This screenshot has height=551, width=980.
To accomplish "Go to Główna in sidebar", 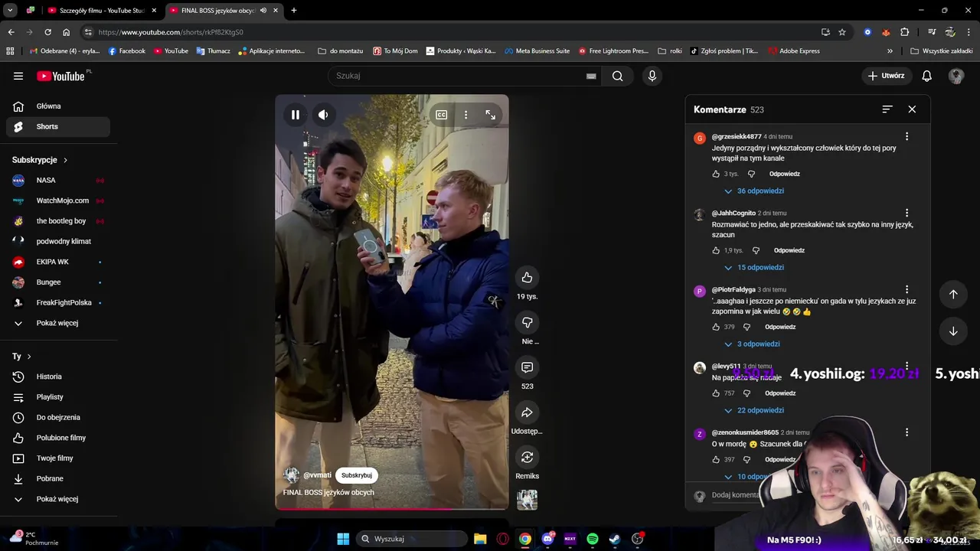I will tap(58, 106).
